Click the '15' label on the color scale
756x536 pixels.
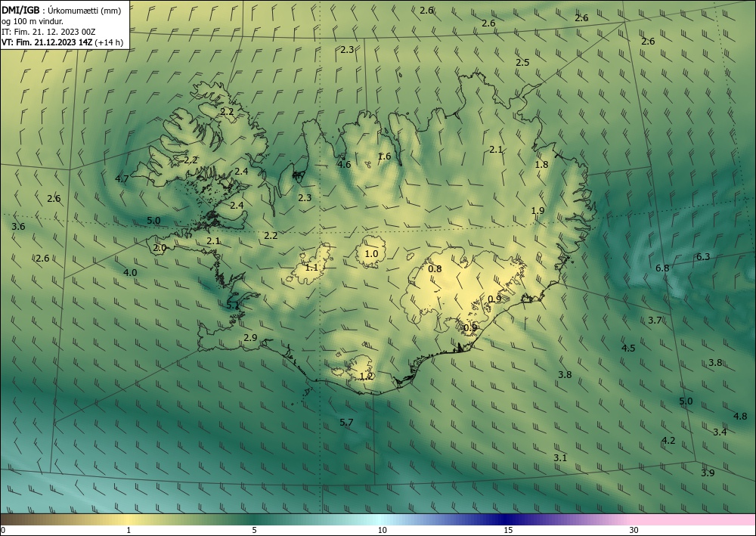click(x=508, y=530)
